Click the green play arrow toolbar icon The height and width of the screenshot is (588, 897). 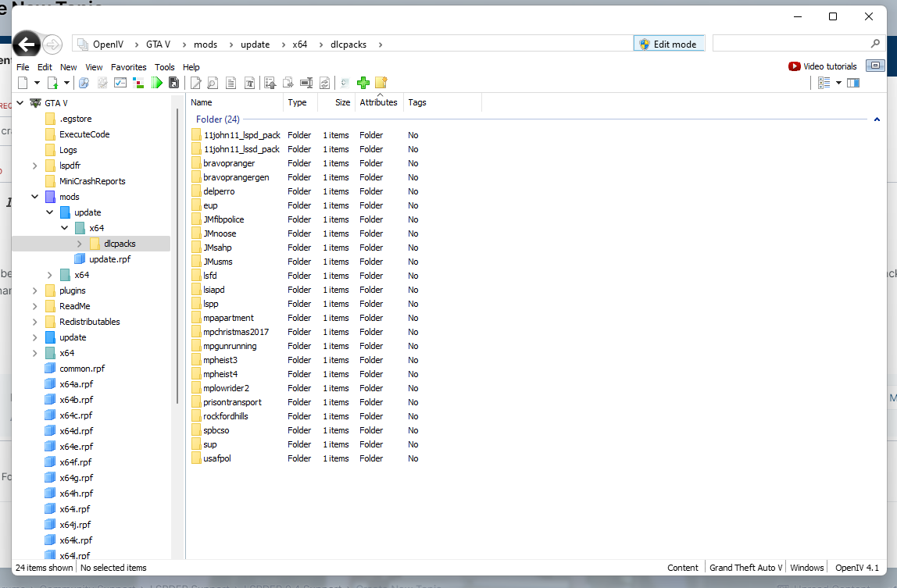click(x=157, y=83)
